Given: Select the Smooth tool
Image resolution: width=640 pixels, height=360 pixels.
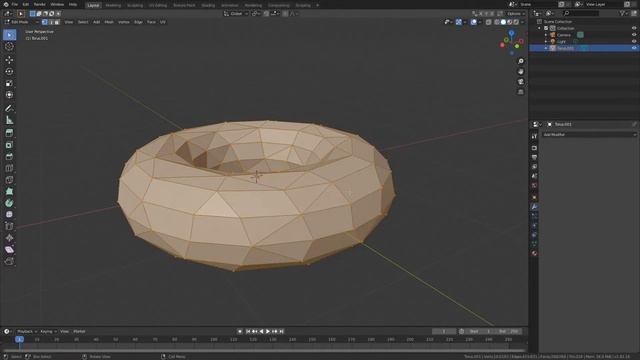Looking at the screenshot, I should click(x=9, y=215).
